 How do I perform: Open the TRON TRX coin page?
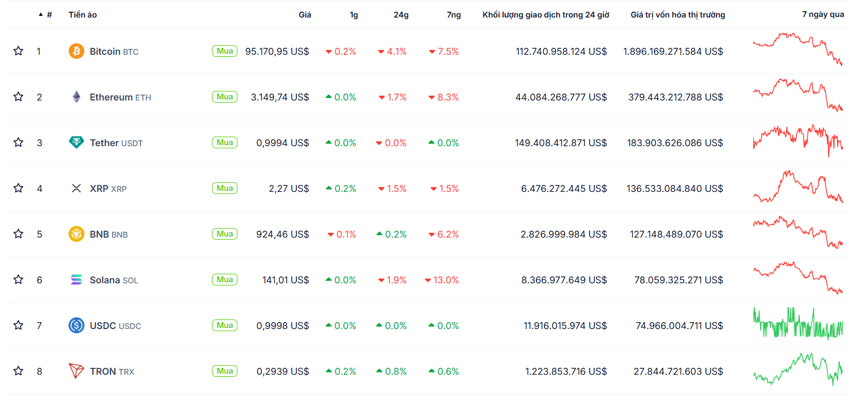[112, 372]
